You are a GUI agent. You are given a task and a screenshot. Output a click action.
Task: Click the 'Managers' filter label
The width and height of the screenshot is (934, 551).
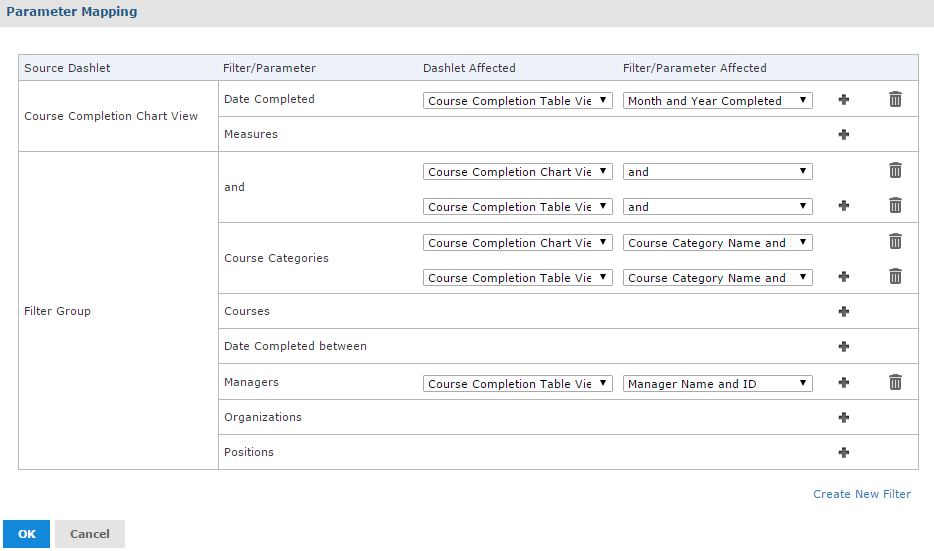[251, 382]
